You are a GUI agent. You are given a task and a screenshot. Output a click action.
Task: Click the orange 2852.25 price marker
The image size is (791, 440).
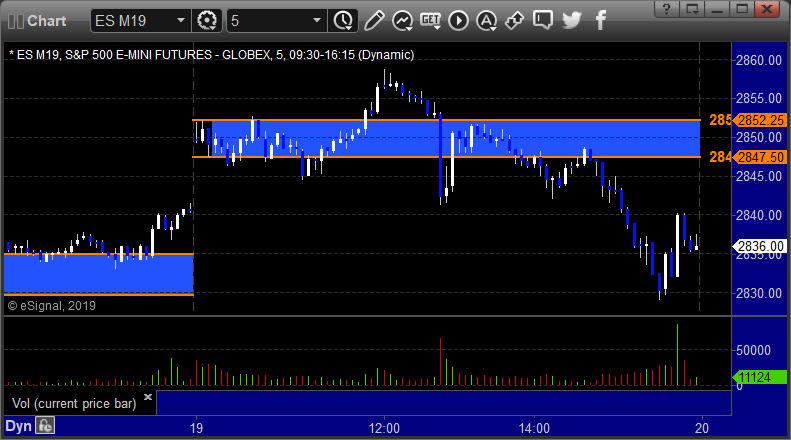pos(760,120)
